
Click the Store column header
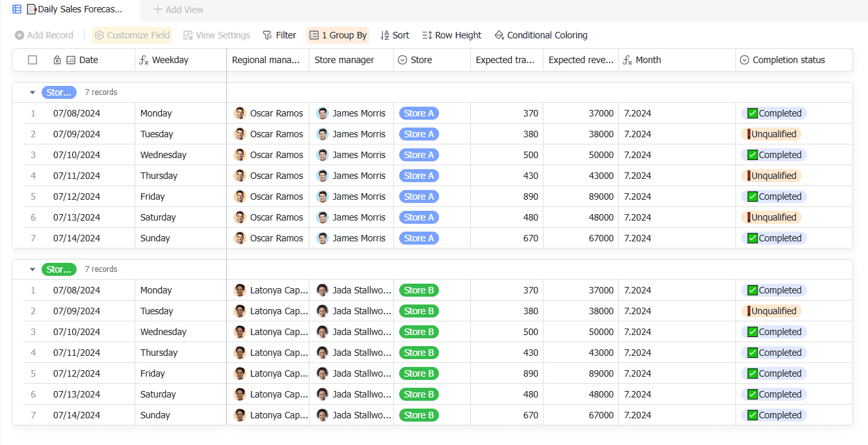tap(432, 60)
